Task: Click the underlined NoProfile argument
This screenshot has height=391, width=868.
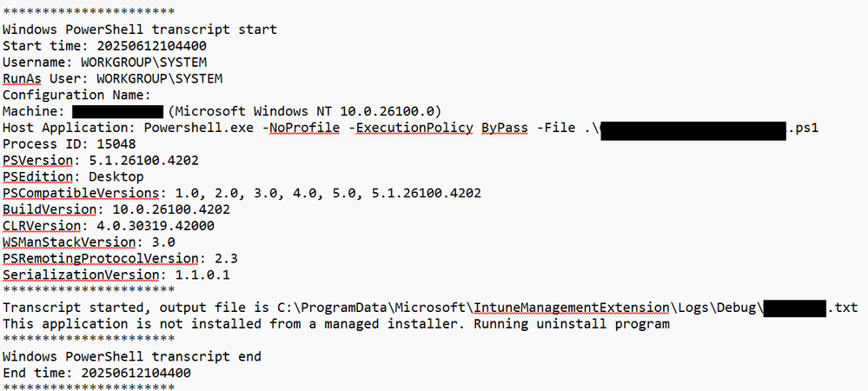Action: tap(304, 128)
